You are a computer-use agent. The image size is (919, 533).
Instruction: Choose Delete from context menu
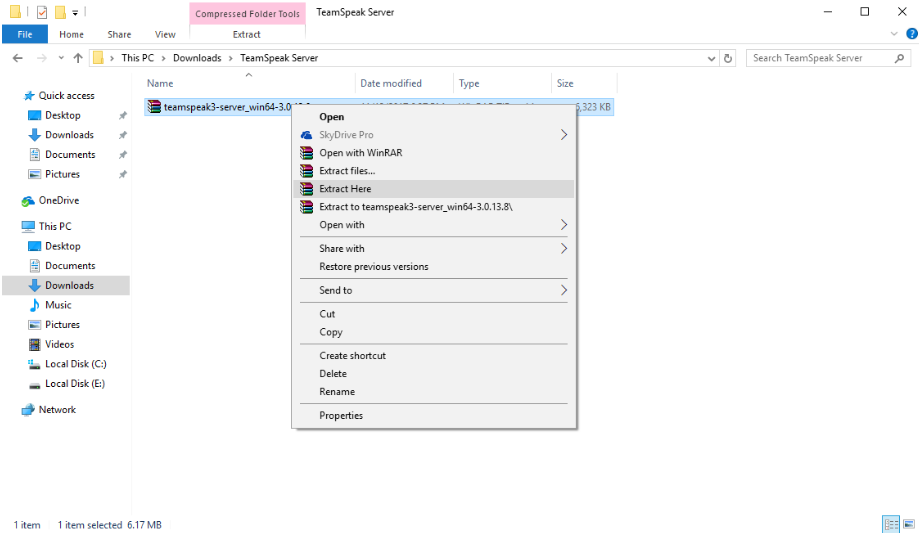pos(433,374)
